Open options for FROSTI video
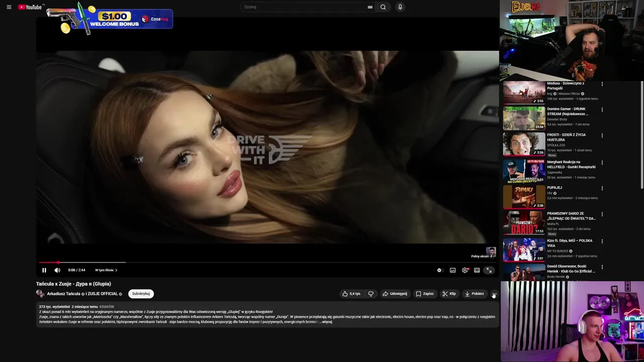The height and width of the screenshot is (362, 644). (x=602, y=136)
